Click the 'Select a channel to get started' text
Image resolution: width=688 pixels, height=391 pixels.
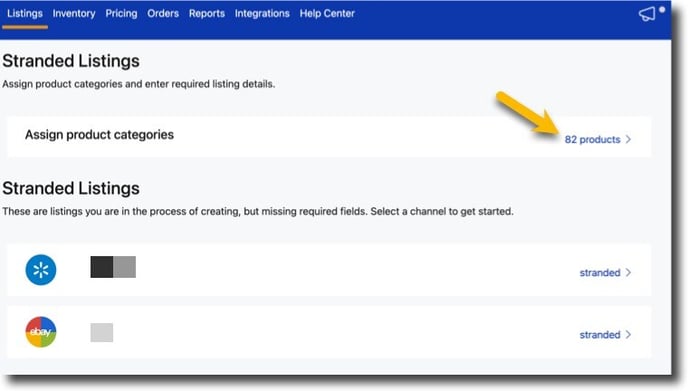point(442,212)
